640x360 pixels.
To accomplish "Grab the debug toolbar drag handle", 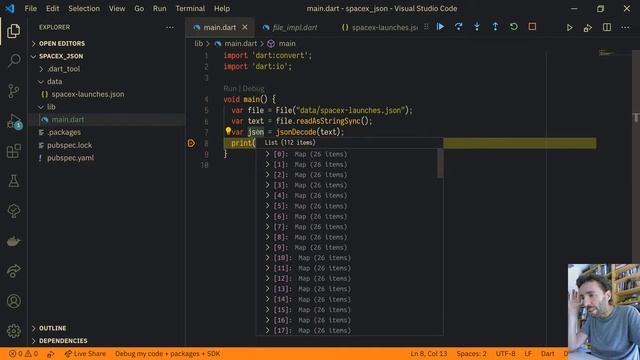I will [x=426, y=27].
